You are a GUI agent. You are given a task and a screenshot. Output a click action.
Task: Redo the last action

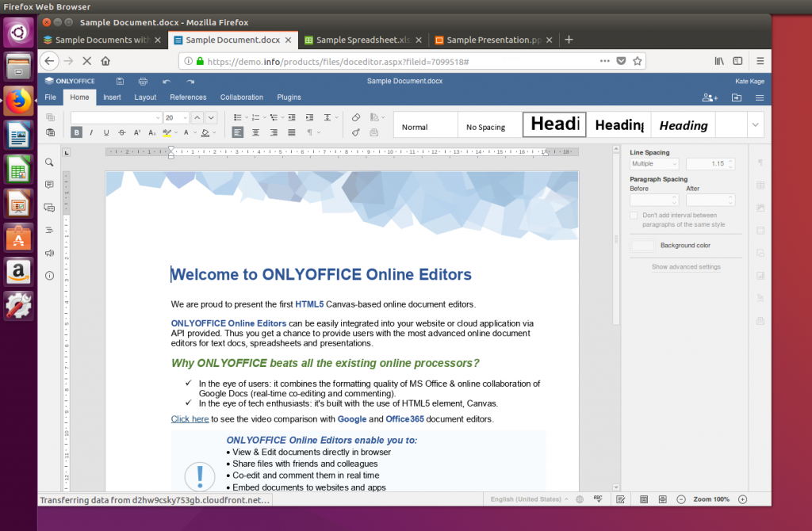[x=190, y=82]
